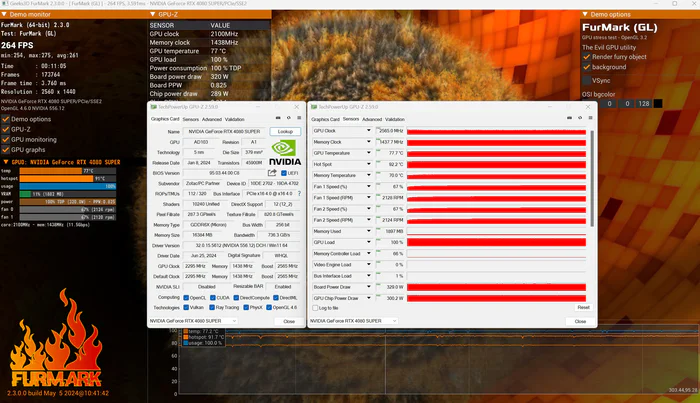Viewport: 700px width, 403px height.
Task: Toggle Render furry object checkbox
Action: coord(587,57)
